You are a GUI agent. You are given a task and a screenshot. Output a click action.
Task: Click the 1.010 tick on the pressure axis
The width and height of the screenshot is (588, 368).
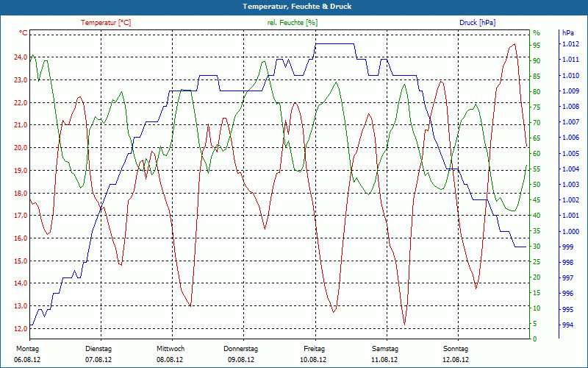pyautogui.click(x=571, y=76)
